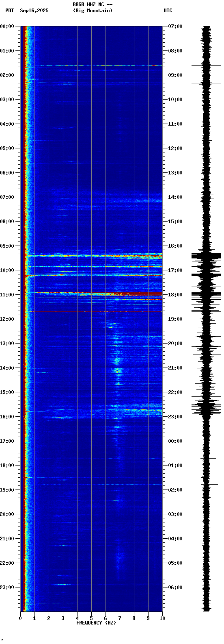Click the '5' frequency axis tick label
This screenshot has width=224, height=644.
[91, 618]
